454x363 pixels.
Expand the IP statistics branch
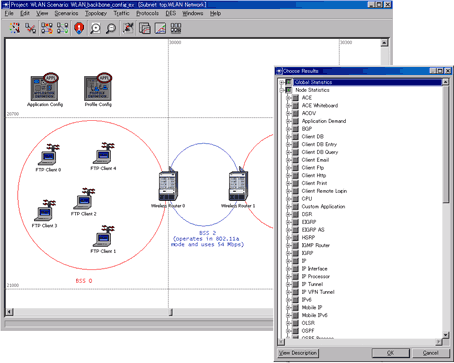(288, 261)
